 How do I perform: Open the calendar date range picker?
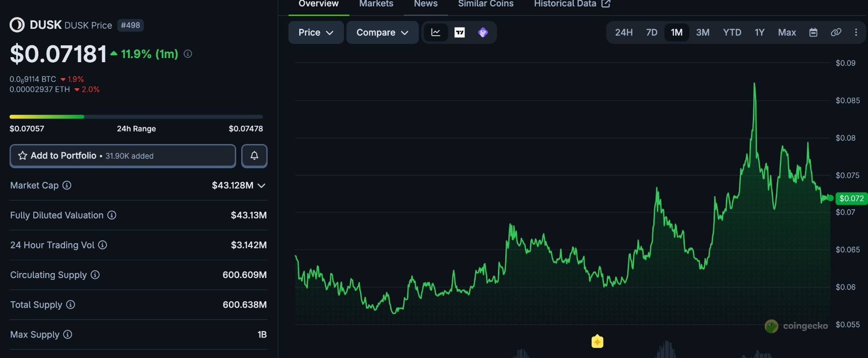point(813,32)
